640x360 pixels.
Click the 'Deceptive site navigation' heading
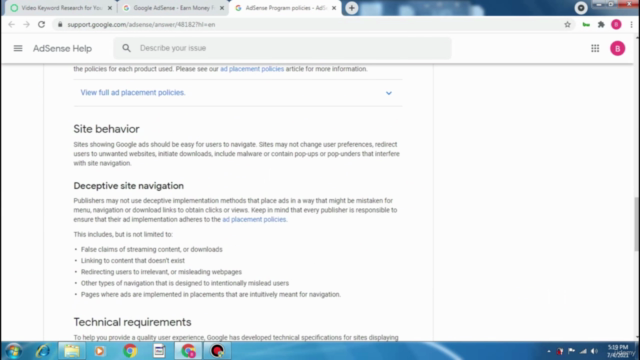tap(129, 186)
